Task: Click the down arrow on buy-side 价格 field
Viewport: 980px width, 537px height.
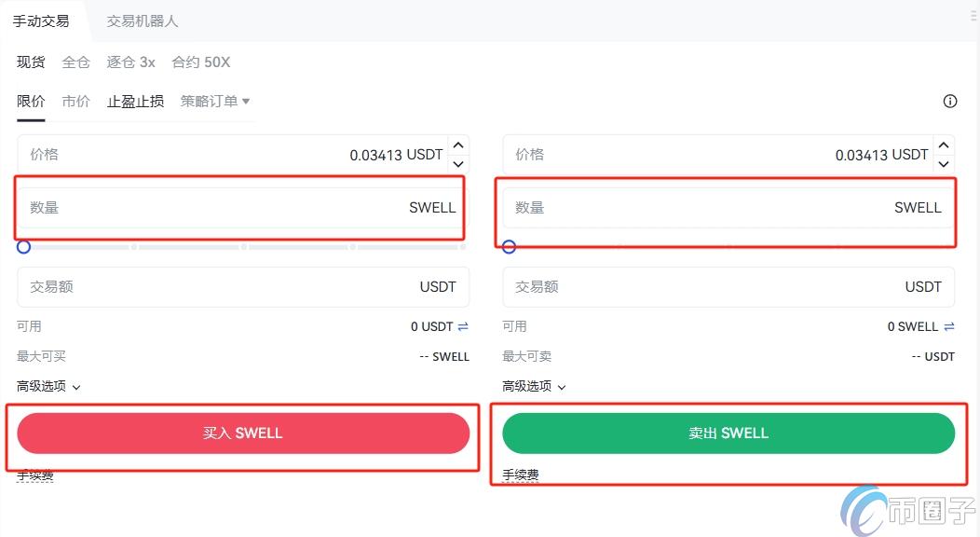Action: (x=457, y=164)
